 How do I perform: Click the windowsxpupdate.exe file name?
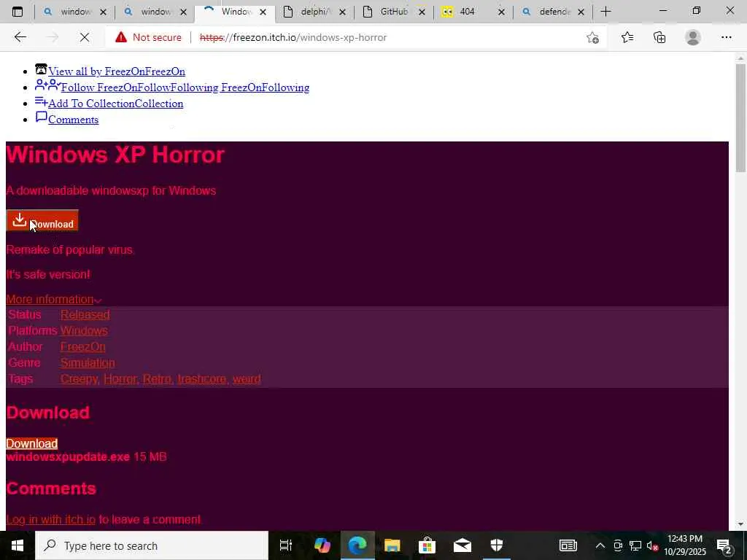(x=68, y=457)
